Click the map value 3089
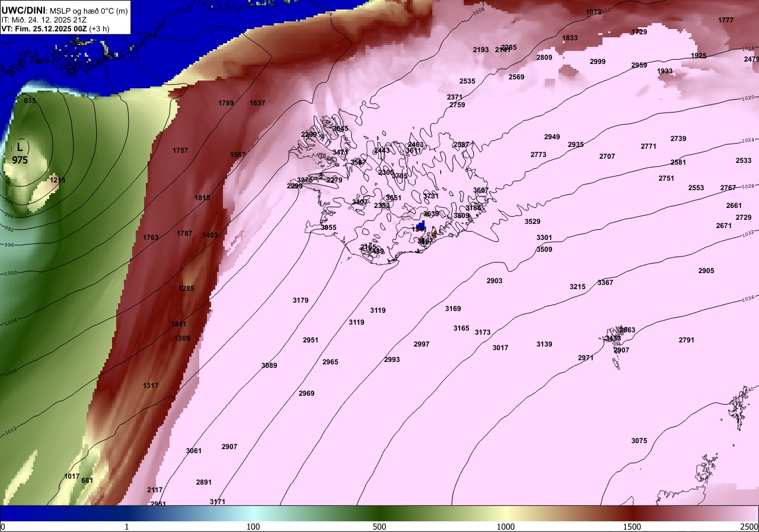This screenshot has width=759, height=532. [269, 366]
